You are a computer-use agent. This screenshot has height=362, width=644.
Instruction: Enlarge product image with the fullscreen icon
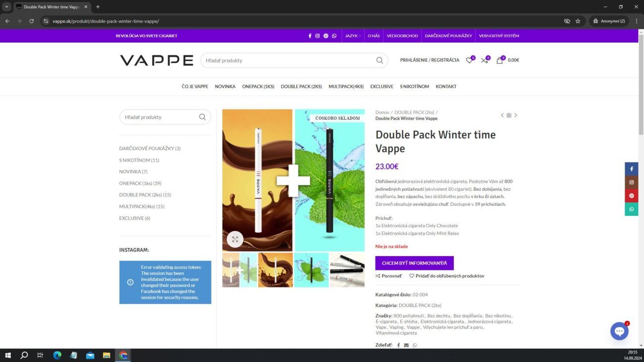(x=235, y=239)
